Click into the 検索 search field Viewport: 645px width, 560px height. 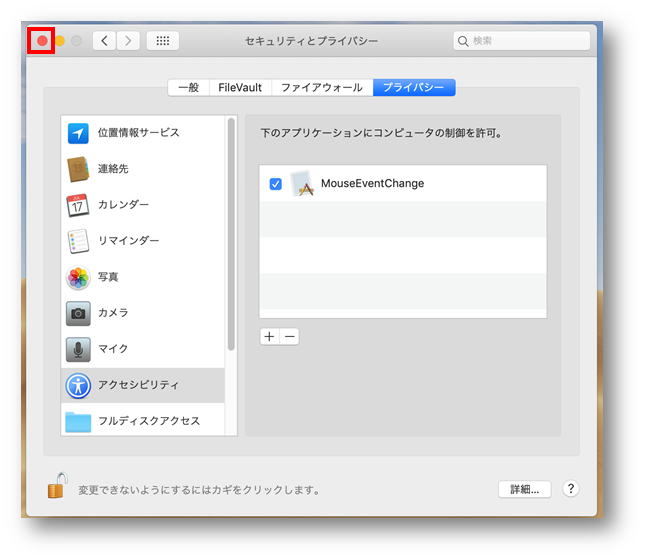point(522,41)
